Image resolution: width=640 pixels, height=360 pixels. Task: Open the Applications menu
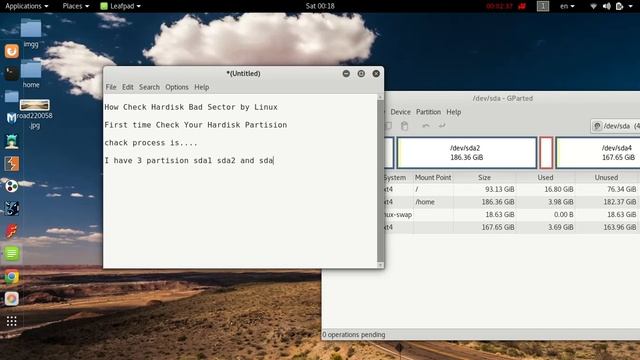(27, 6)
